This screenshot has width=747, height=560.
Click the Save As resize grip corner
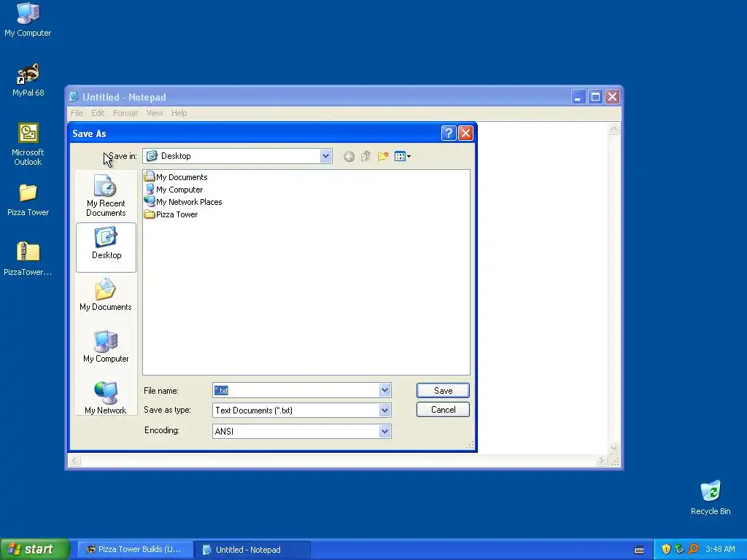tap(470, 445)
